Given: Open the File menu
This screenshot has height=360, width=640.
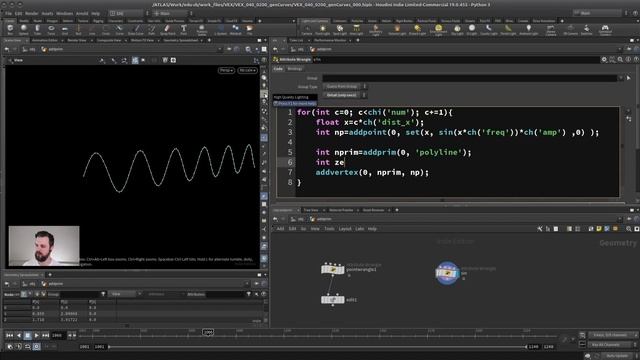Looking at the screenshot, I should pos(8,13).
